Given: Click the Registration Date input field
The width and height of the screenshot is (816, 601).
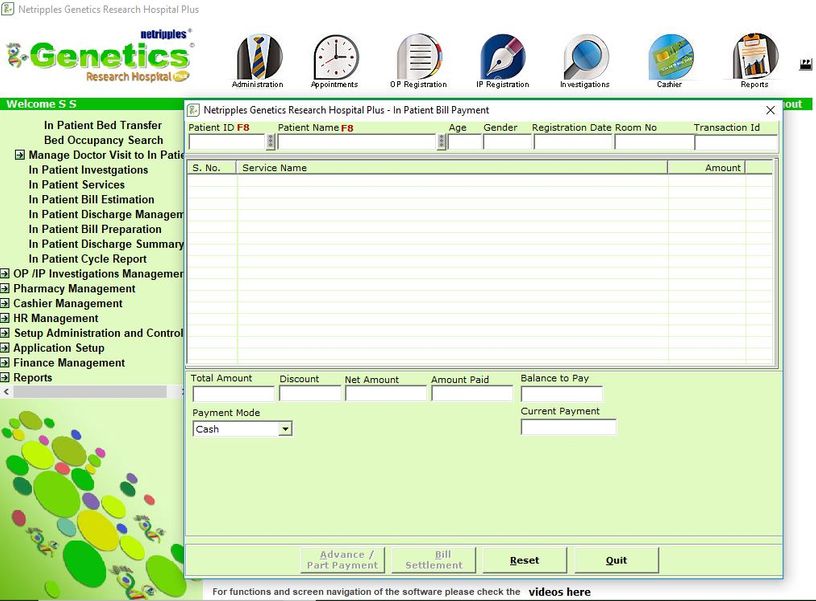Looking at the screenshot, I should click(573, 142).
